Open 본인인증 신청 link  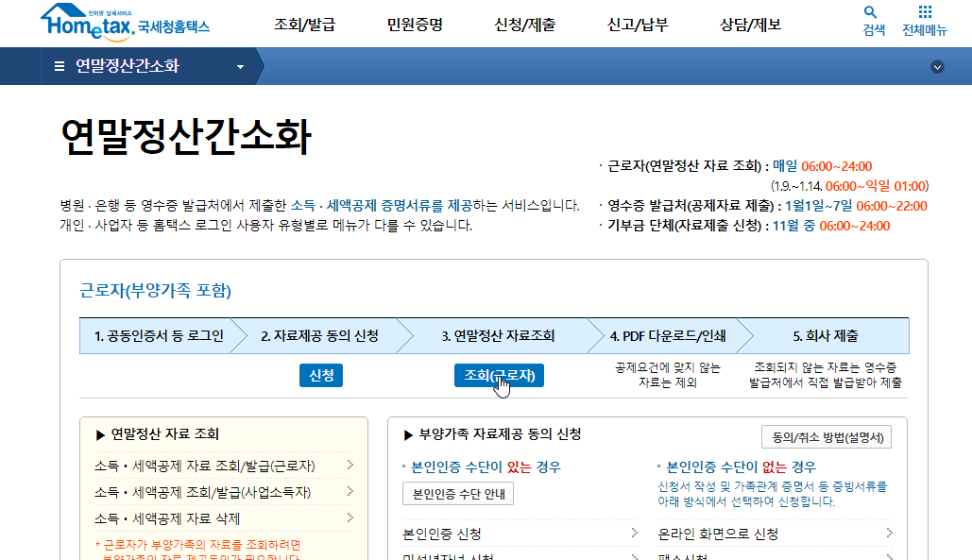pyautogui.click(x=442, y=534)
